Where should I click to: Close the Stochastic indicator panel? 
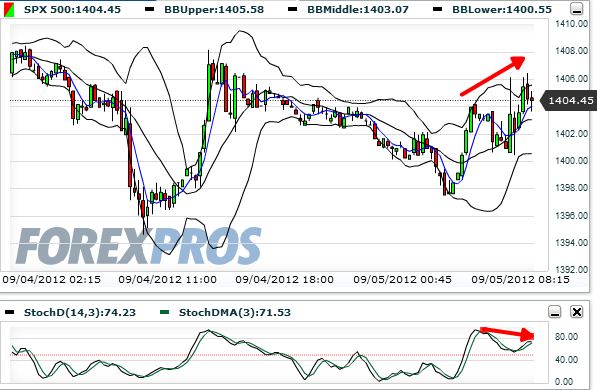click(577, 312)
